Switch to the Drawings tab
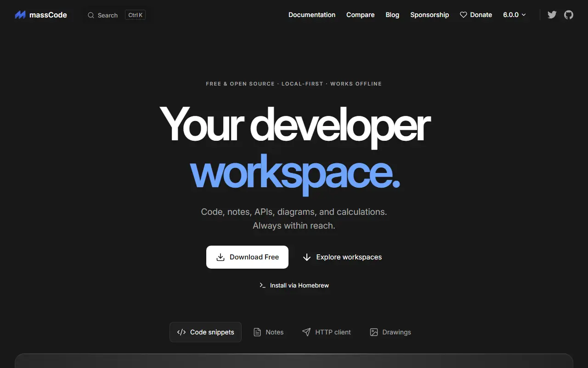588x368 pixels. coord(390,332)
